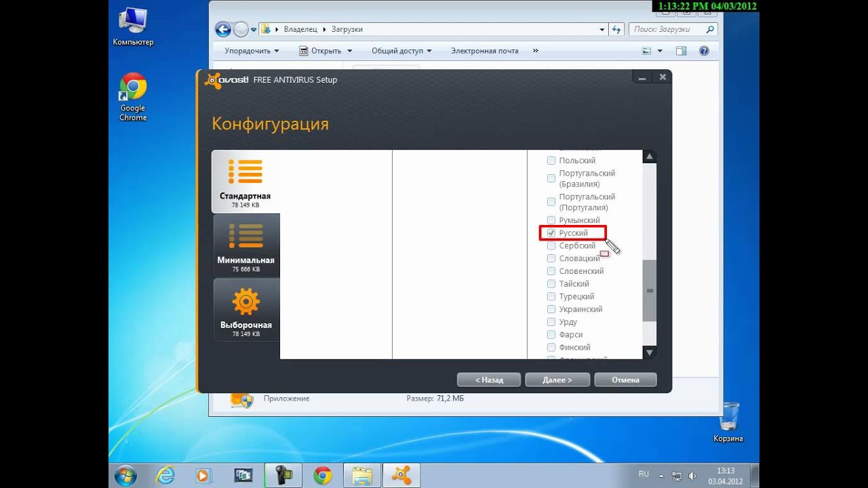Check the Фарси language checkbox

pyautogui.click(x=551, y=335)
